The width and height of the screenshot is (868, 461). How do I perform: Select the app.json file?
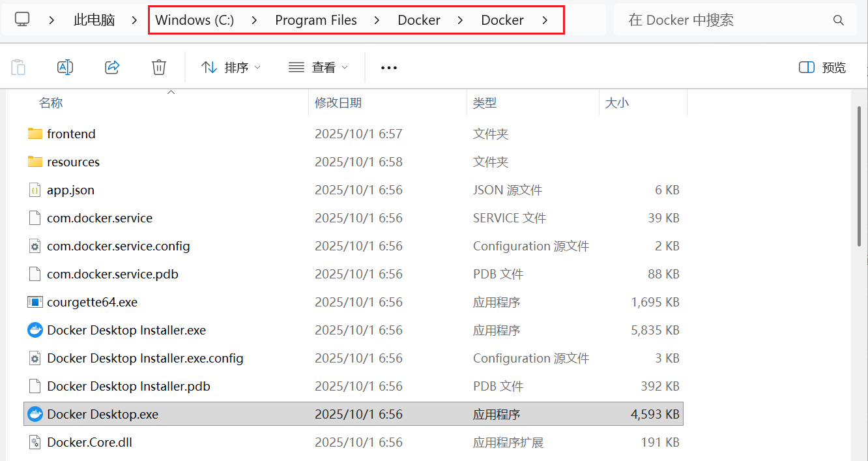point(70,190)
